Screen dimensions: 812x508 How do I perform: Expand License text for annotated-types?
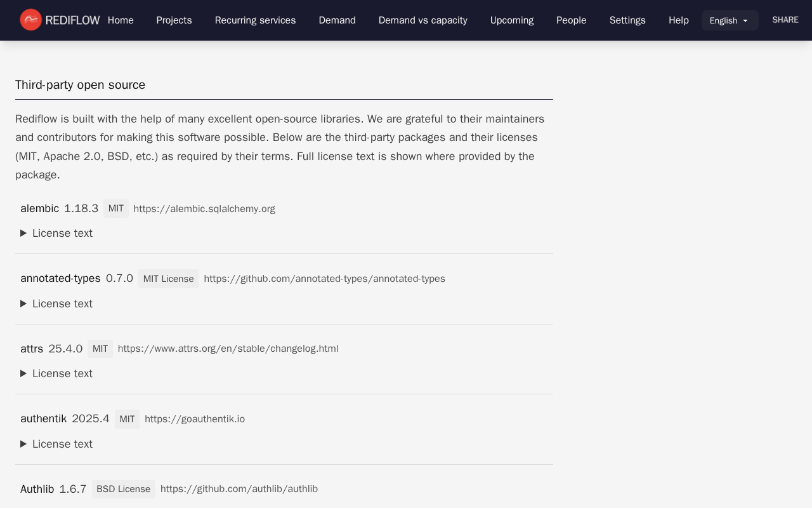[56, 304]
